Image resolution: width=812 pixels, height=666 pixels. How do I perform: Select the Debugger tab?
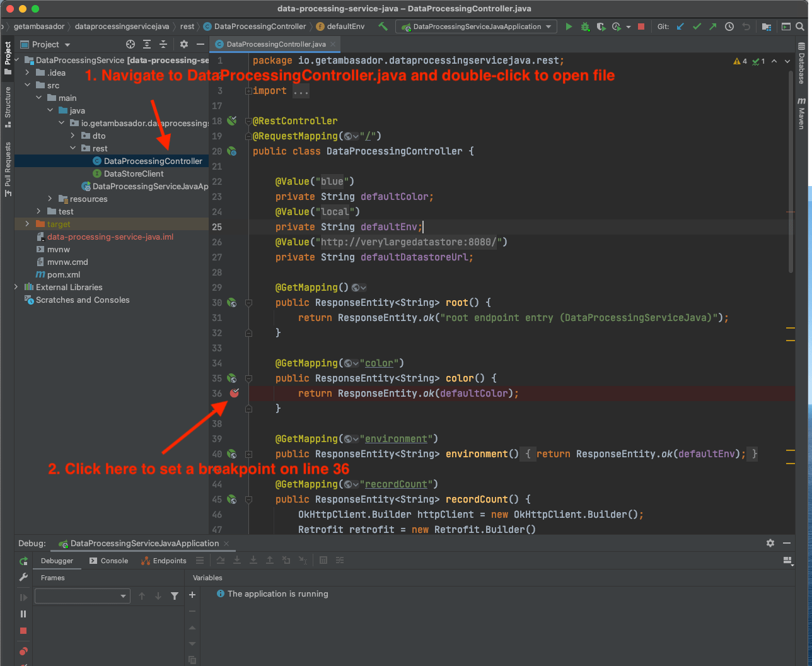click(x=57, y=561)
